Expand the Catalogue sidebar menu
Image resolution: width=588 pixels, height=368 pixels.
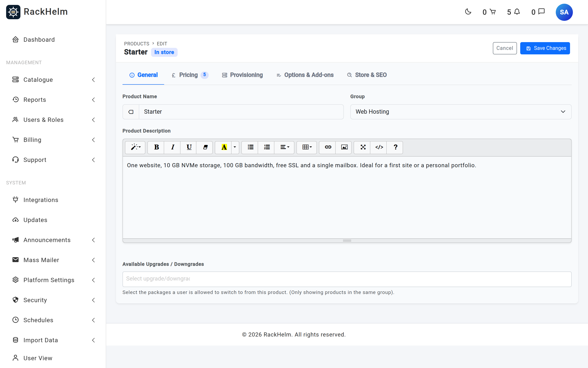(x=53, y=80)
